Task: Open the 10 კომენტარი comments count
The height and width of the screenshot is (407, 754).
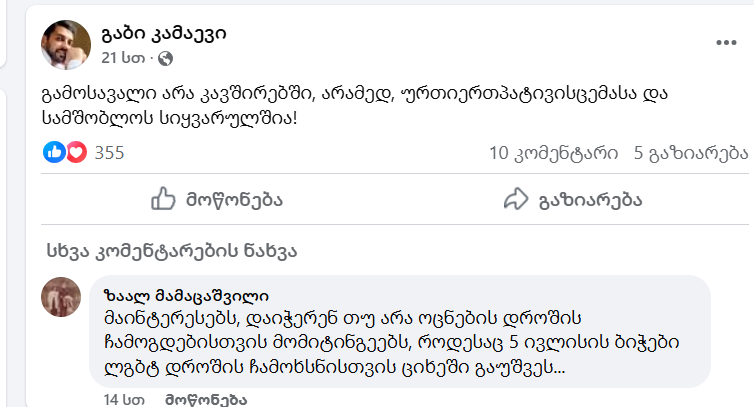Action: [x=550, y=153]
